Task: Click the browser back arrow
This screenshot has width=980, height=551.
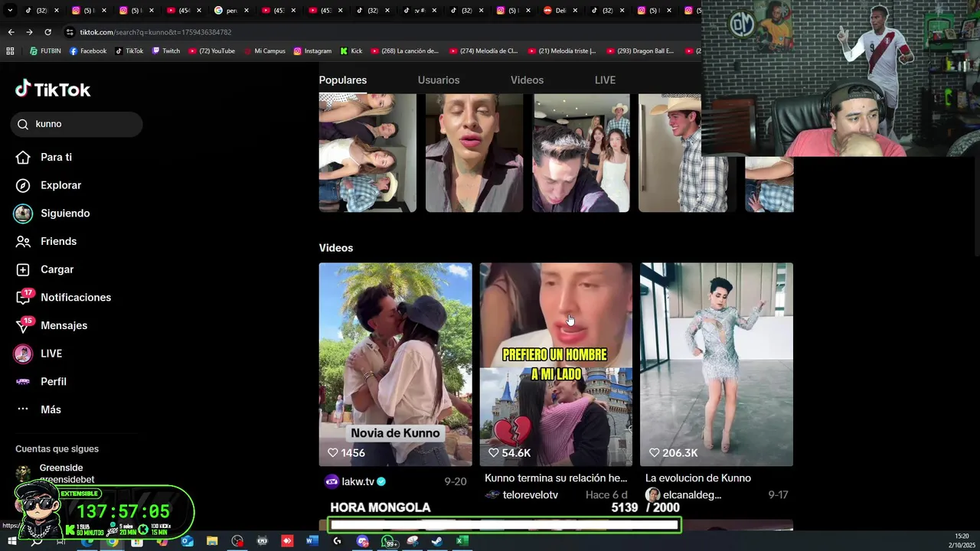Action: [x=11, y=32]
